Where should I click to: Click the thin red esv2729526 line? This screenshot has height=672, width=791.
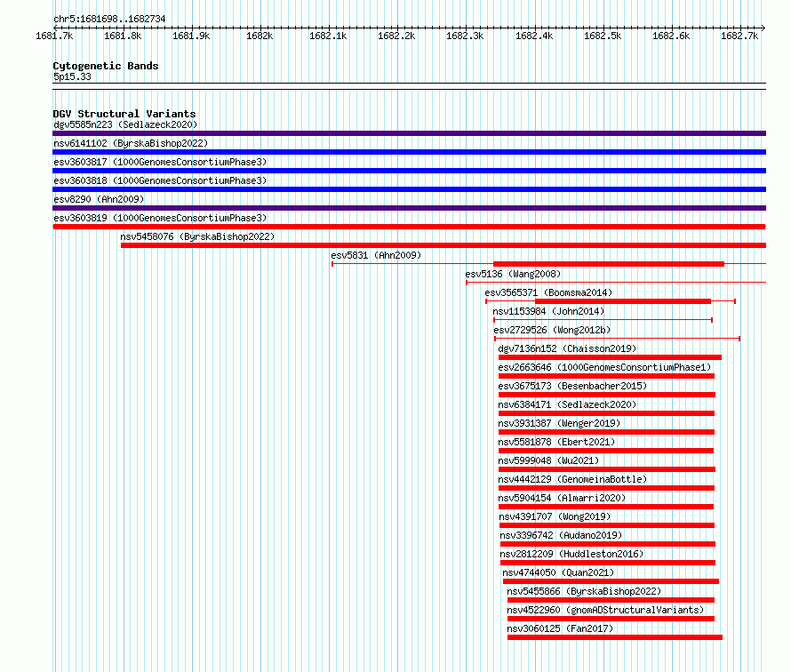point(617,339)
